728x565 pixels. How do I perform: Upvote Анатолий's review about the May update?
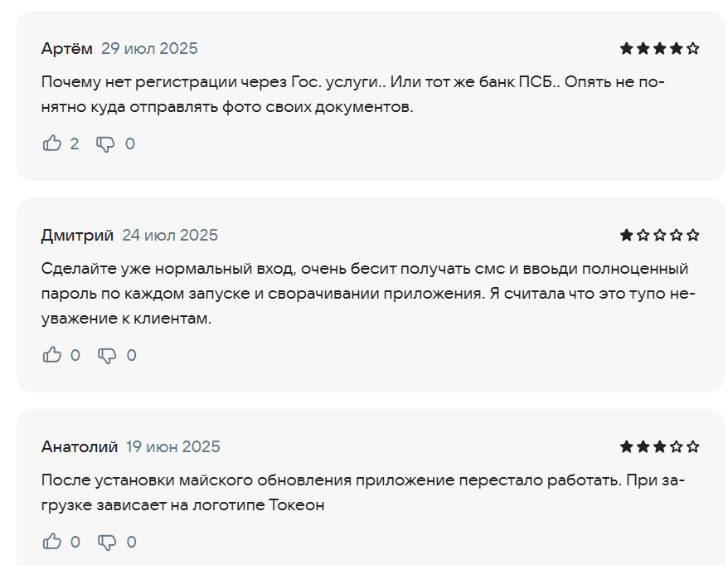[x=52, y=542]
